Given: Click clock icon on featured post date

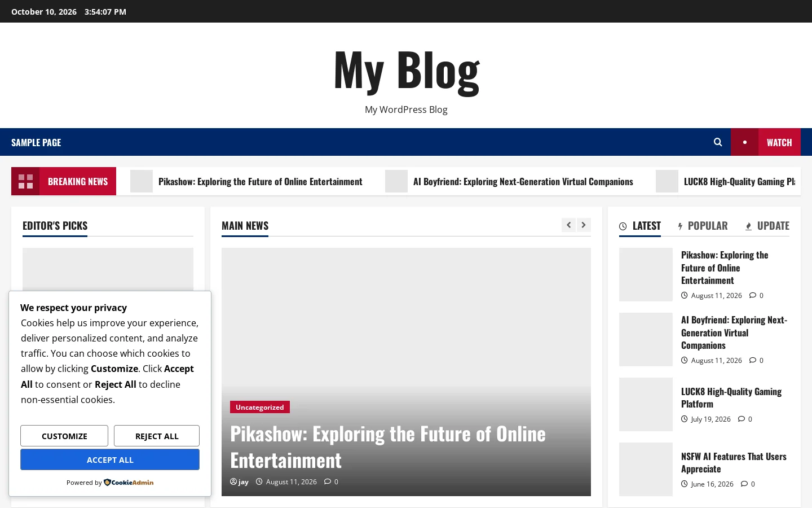Looking at the screenshot, I should pyautogui.click(x=259, y=481).
